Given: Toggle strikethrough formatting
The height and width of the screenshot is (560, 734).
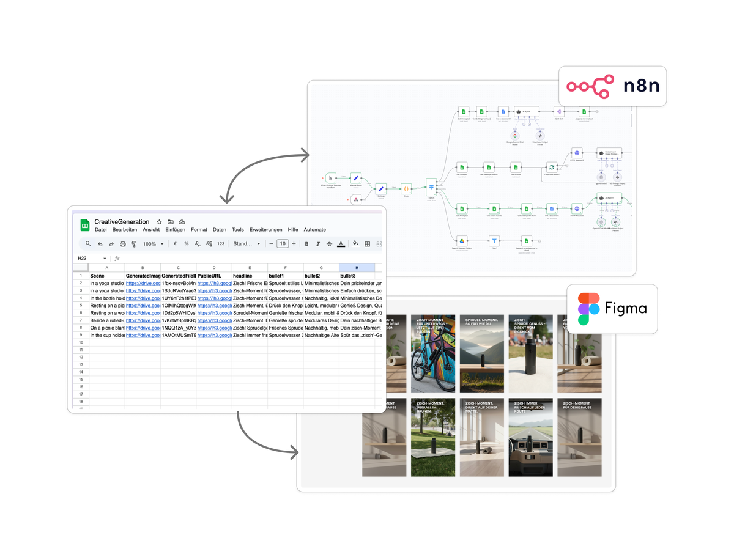Looking at the screenshot, I should [x=329, y=243].
